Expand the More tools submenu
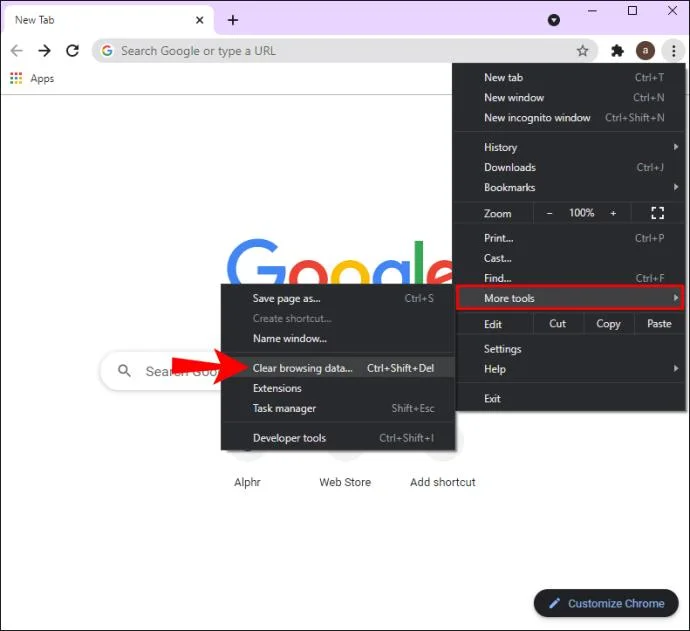The width and height of the screenshot is (690, 631). pyautogui.click(x=570, y=298)
